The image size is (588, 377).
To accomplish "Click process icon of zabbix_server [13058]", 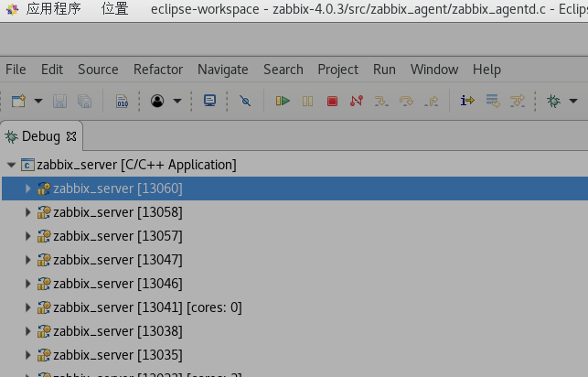I will point(44,212).
